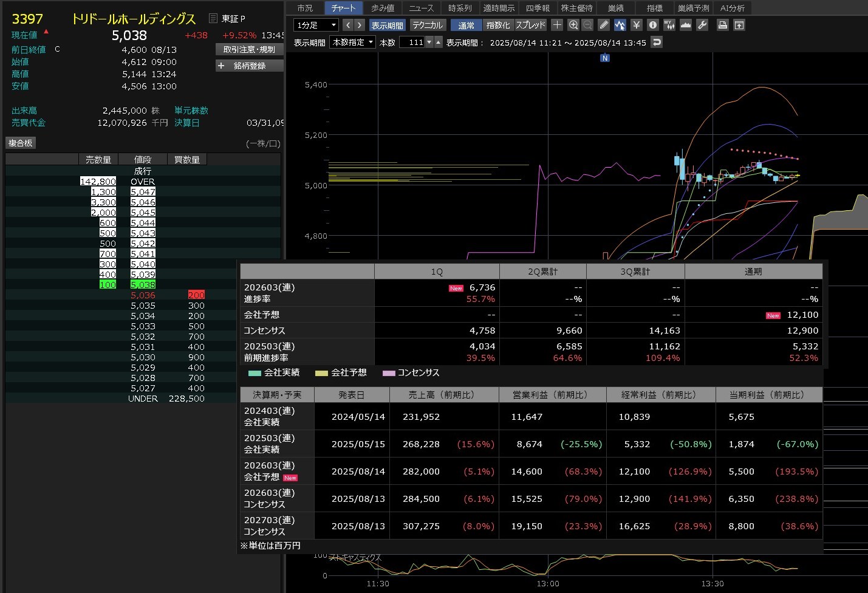Open chart settings via wrench icon
Viewport: 868px width, 593px height.
(702, 25)
